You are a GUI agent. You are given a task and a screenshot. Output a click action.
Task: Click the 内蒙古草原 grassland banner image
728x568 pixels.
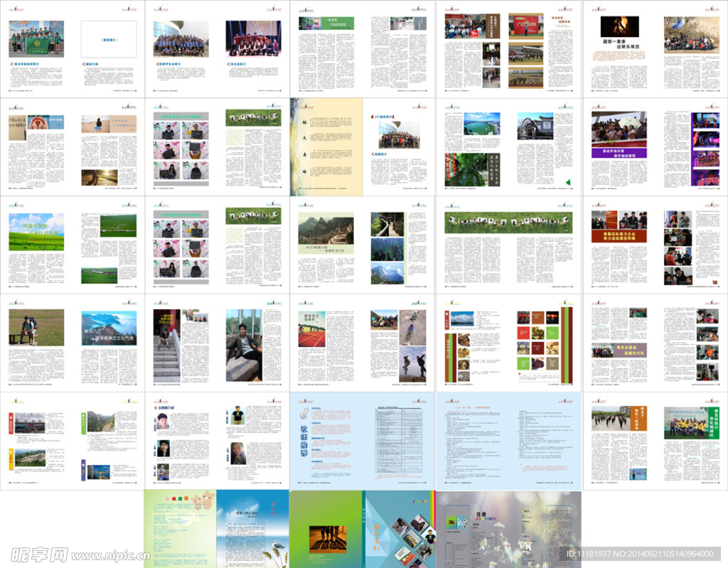coord(36,232)
